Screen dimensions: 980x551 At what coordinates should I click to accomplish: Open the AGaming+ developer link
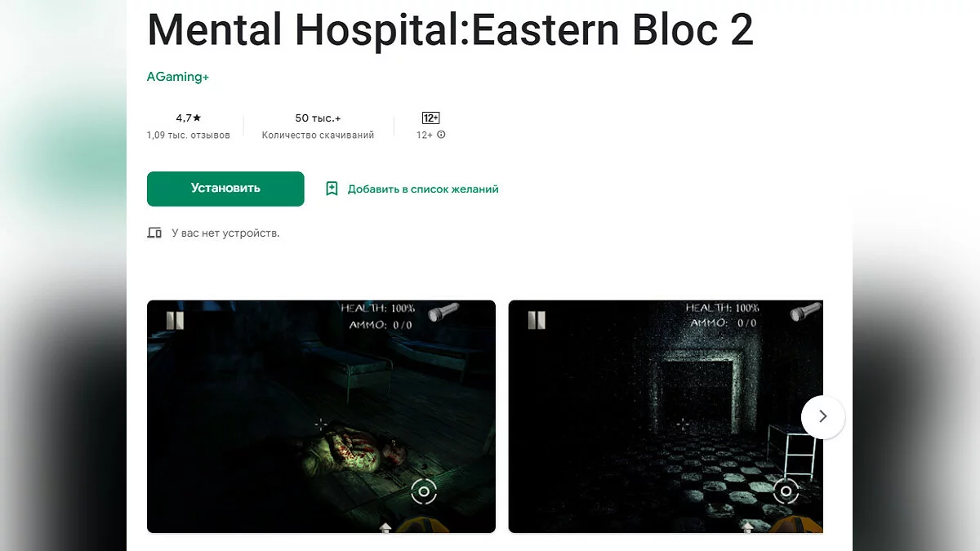[178, 77]
